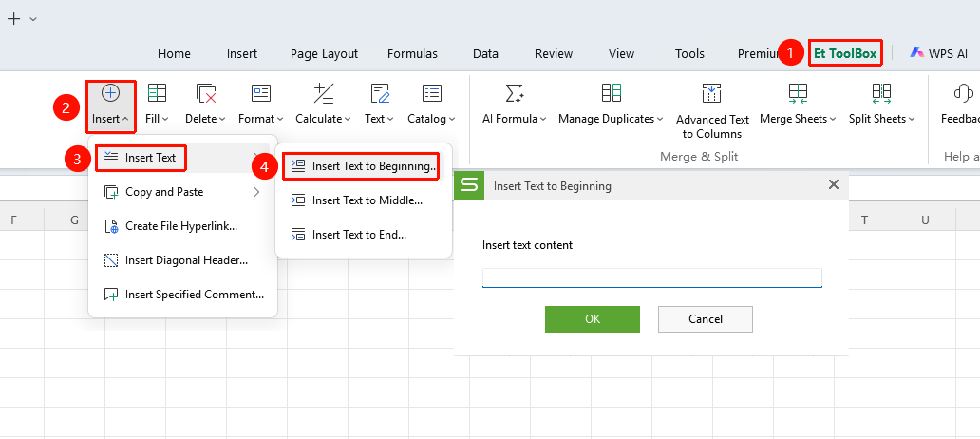Choose Insert Text to Beginning
The width and height of the screenshot is (980, 439).
click(x=363, y=166)
